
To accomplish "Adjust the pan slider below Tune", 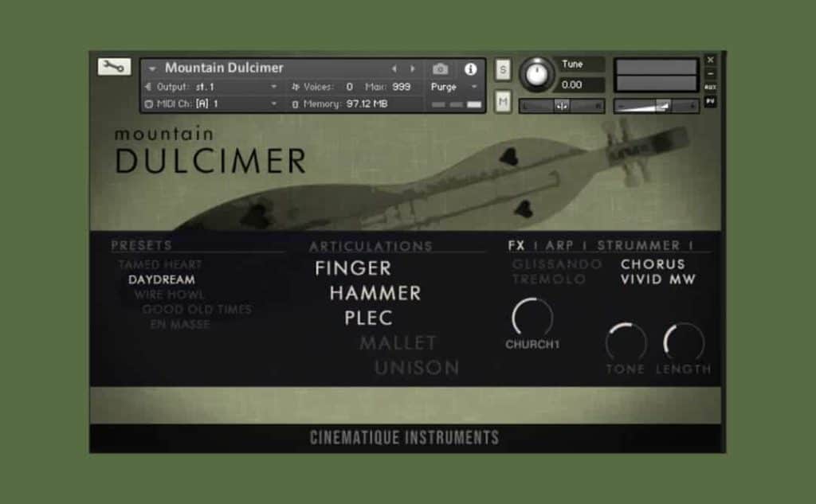I will (562, 106).
